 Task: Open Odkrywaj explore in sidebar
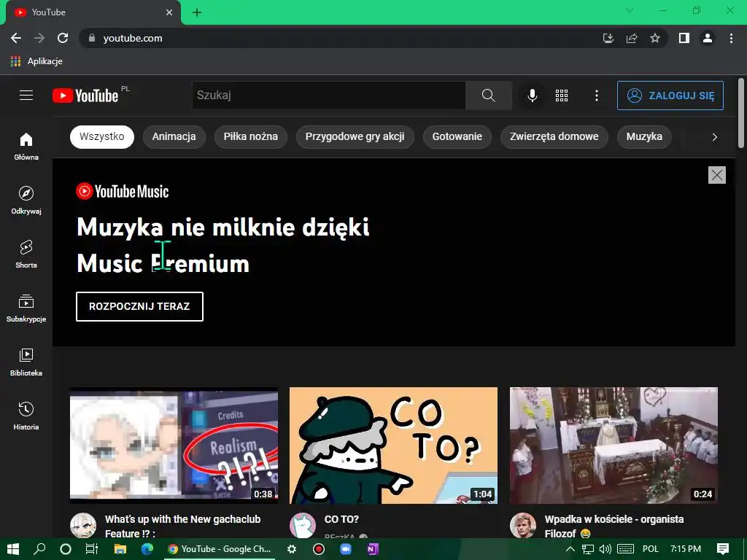pyautogui.click(x=26, y=200)
